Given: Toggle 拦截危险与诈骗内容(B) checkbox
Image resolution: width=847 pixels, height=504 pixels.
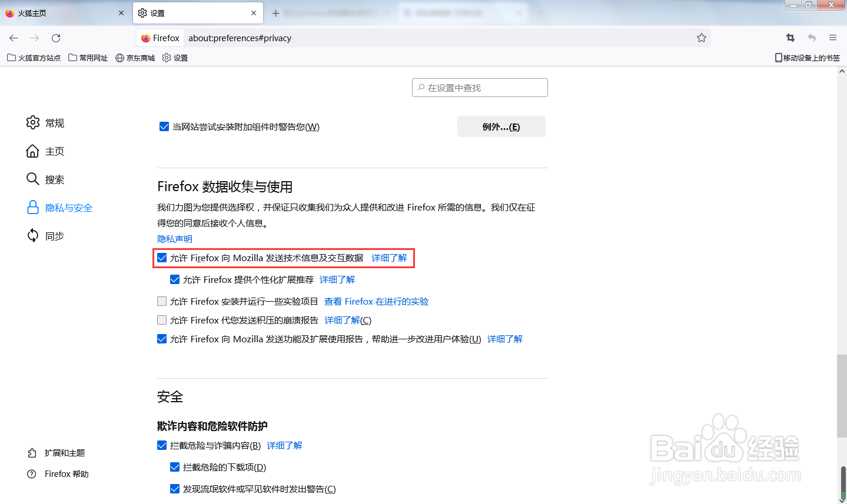Looking at the screenshot, I should [162, 445].
